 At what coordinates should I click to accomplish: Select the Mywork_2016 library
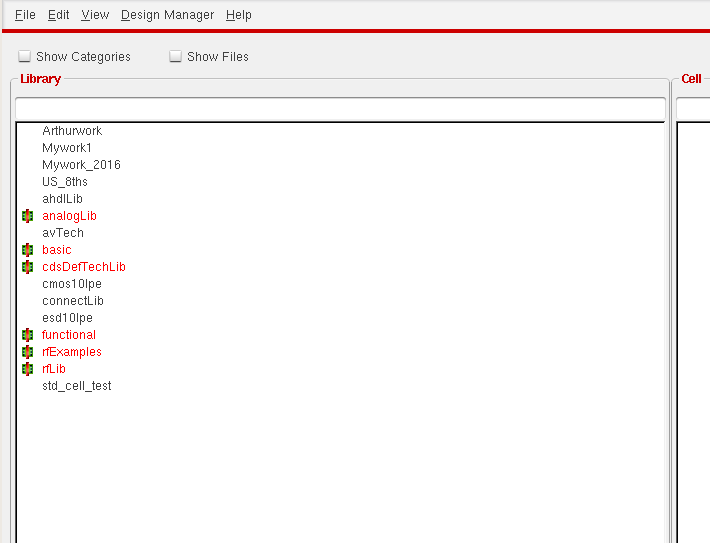[x=81, y=165]
